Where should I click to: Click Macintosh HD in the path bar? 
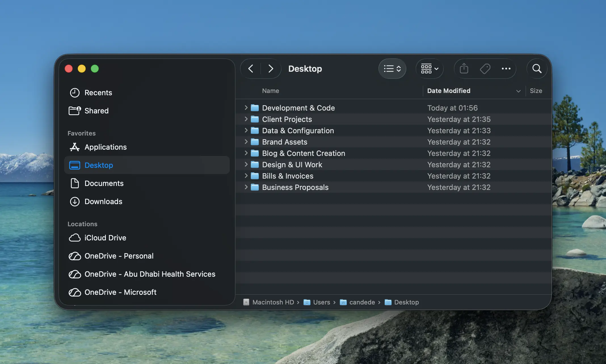(273, 302)
